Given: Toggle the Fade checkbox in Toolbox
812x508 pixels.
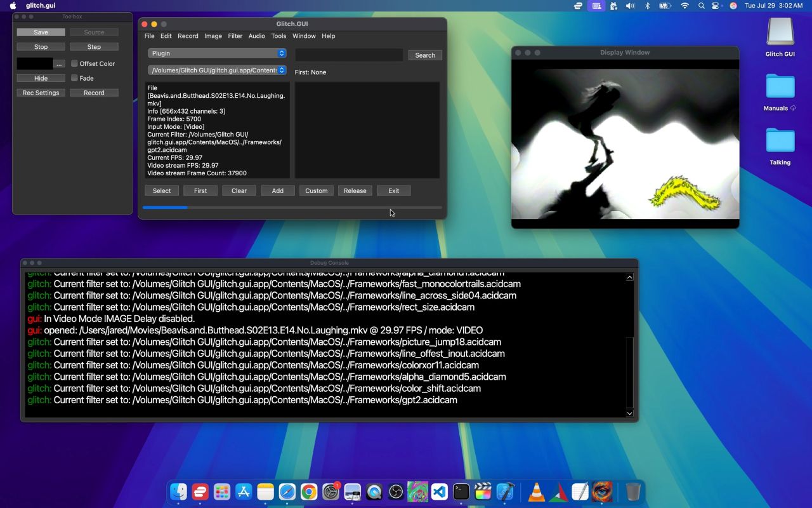Looking at the screenshot, I should tap(74, 78).
